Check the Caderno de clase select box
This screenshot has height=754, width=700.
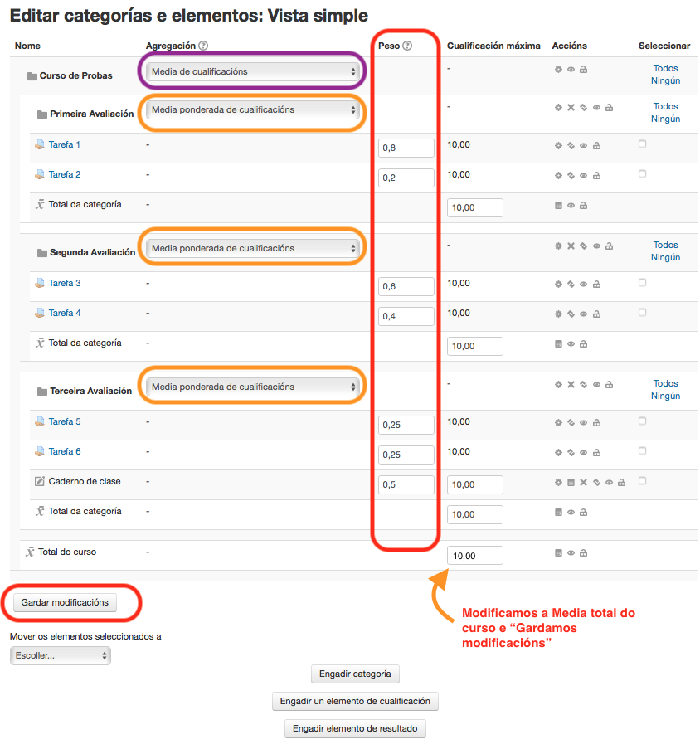(642, 481)
